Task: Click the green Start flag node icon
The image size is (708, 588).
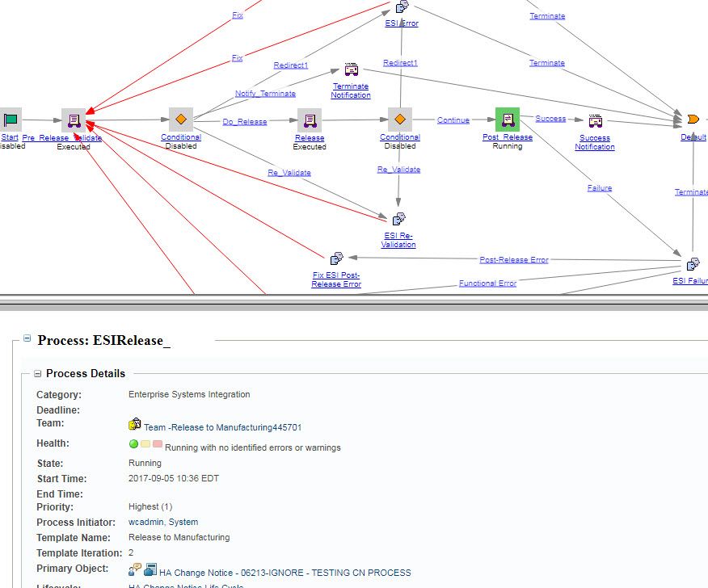Action: [10, 120]
